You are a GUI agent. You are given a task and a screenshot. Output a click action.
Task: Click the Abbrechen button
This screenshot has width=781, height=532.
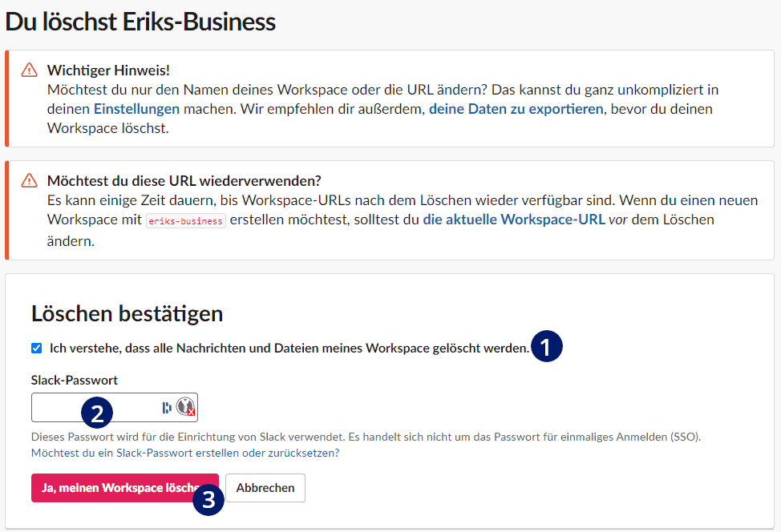coord(265,488)
